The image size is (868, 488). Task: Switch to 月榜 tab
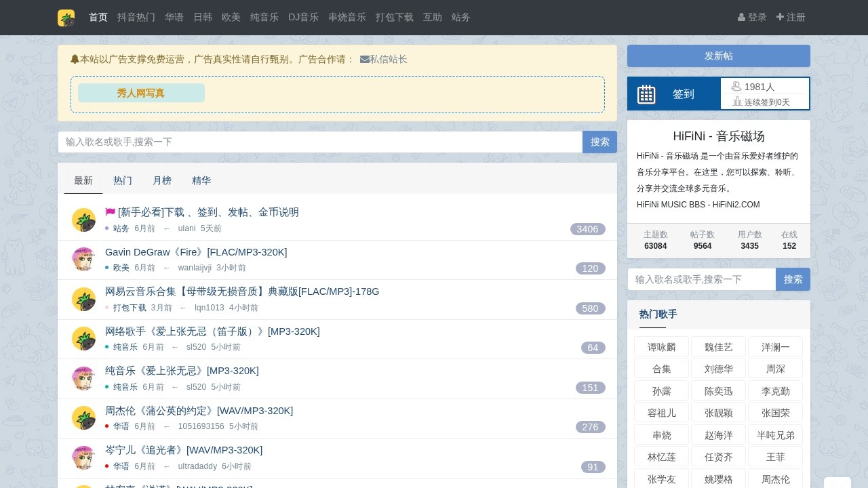162,181
